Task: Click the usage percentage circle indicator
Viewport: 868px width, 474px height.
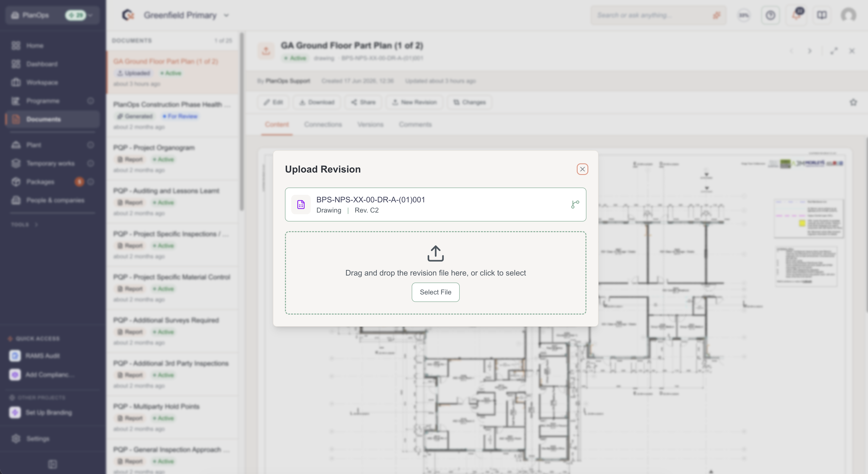Action: 744,15
